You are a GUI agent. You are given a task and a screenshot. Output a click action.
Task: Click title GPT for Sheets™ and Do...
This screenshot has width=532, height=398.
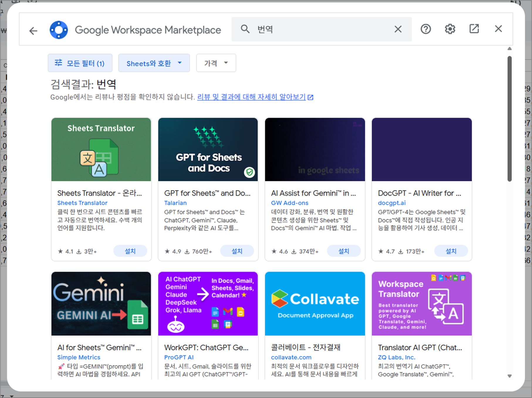point(207,193)
